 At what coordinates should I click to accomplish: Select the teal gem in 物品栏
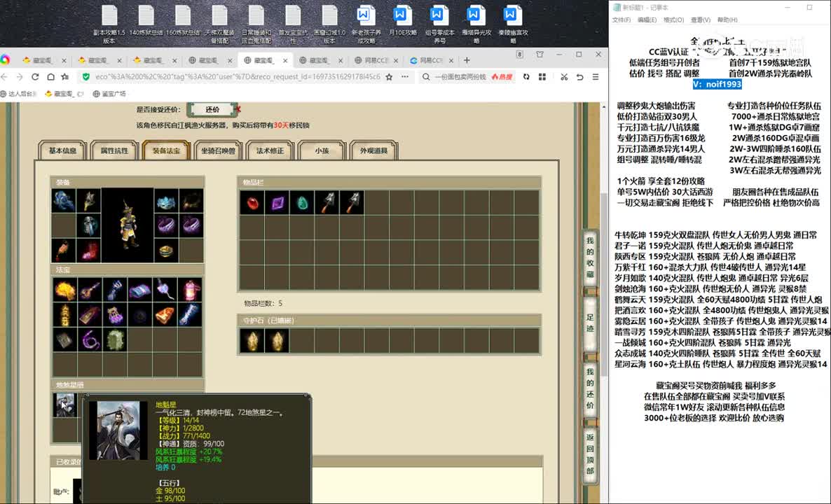302,203
